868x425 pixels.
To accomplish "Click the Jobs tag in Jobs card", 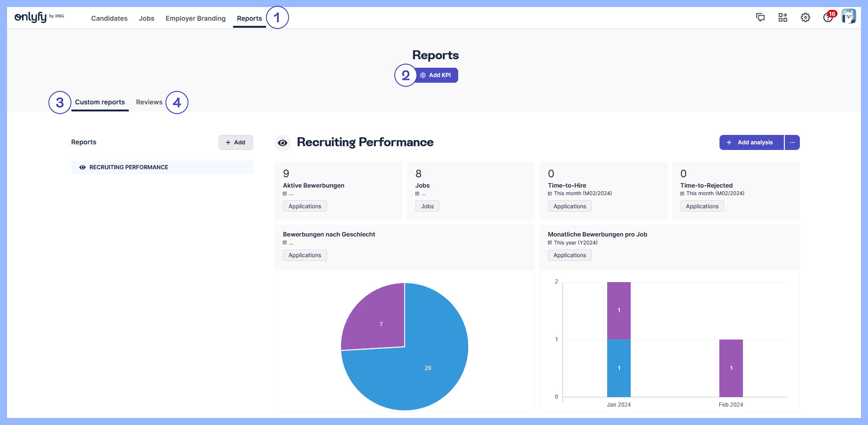I will (x=427, y=206).
